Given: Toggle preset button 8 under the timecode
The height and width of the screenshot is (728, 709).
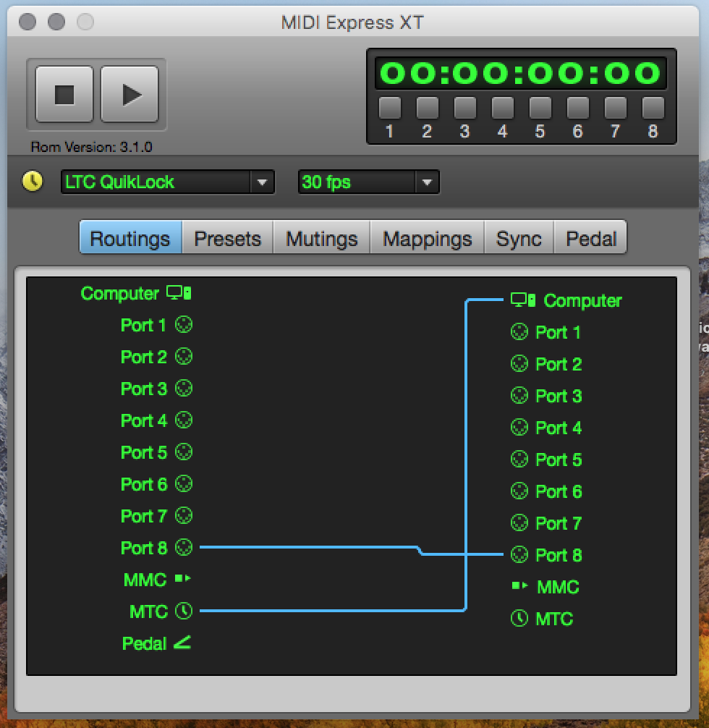Looking at the screenshot, I should click(x=653, y=108).
